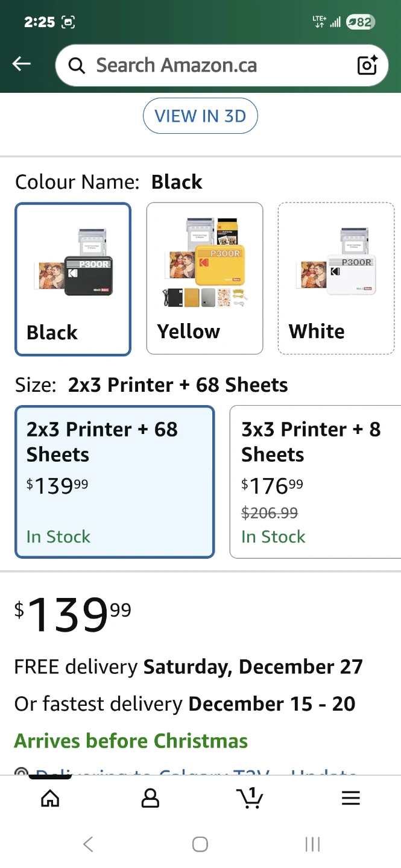
Task: Choose 2x3 Printer + 68 Sheets size
Action: click(115, 481)
